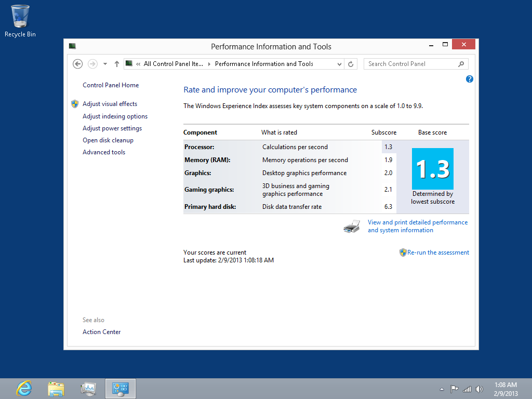
Task: Click the Back navigation arrow
Action: pyautogui.click(x=78, y=64)
